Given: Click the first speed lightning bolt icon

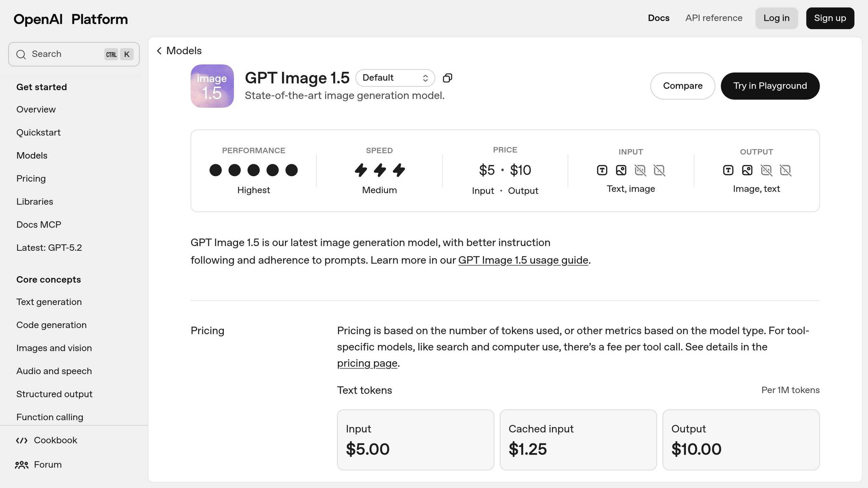Looking at the screenshot, I should pos(361,170).
